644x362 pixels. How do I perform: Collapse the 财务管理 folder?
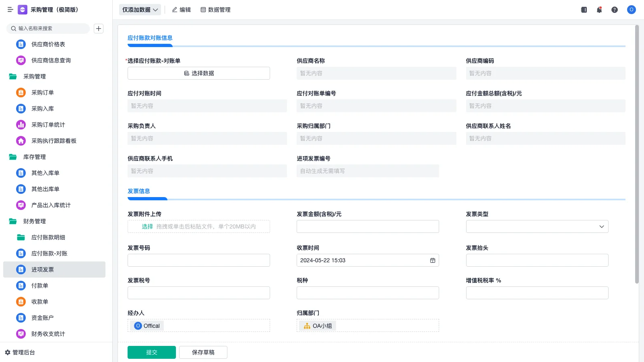tap(13, 221)
